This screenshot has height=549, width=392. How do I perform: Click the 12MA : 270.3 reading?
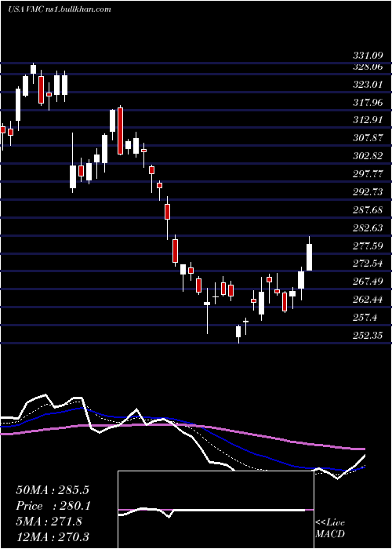tap(53, 537)
